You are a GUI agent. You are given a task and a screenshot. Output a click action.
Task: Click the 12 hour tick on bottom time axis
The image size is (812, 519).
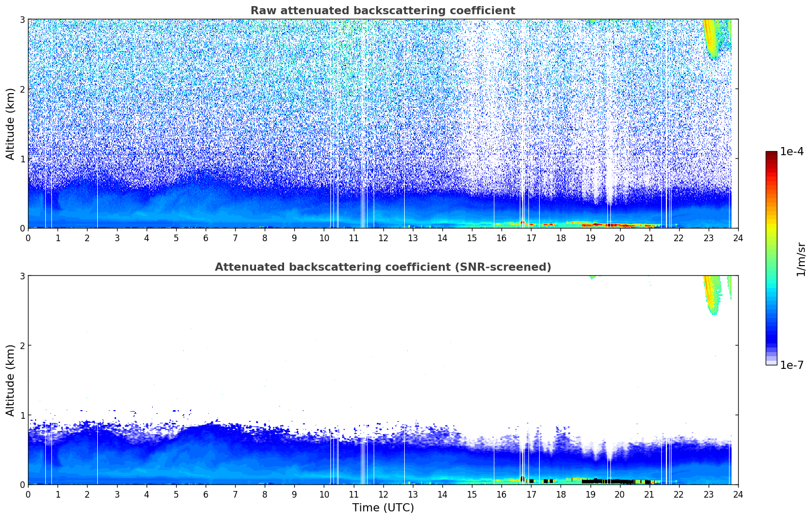pyautogui.click(x=383, y=495)
